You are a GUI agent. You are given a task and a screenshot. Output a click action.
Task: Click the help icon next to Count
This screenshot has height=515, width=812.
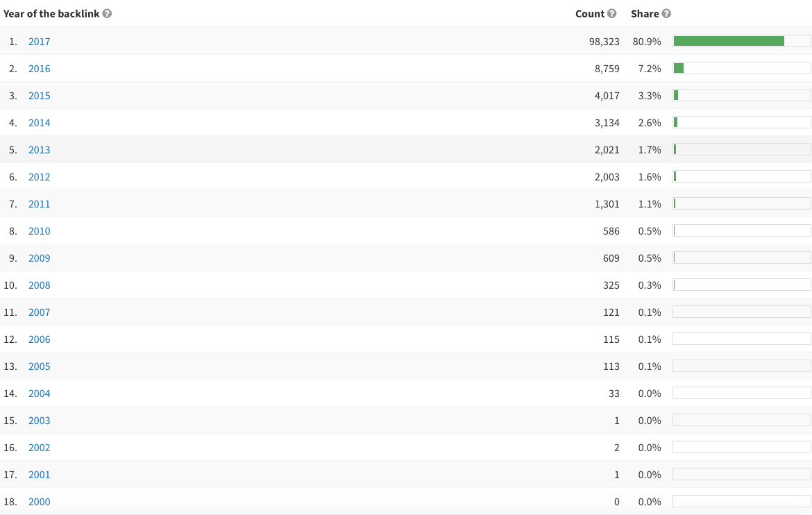point(611,14)
